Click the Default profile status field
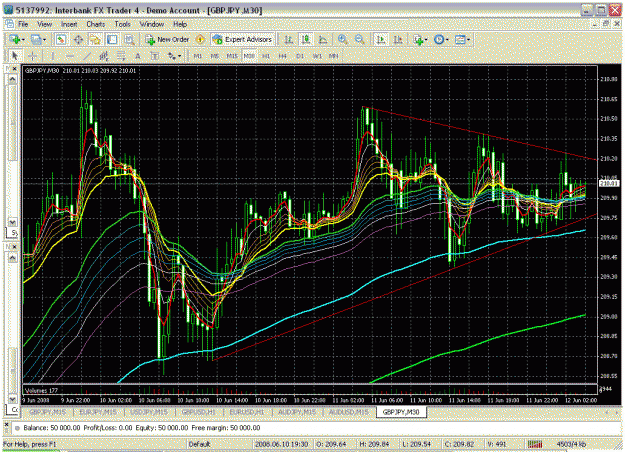Screen dimensions: 625x452 tap(199, 444)
